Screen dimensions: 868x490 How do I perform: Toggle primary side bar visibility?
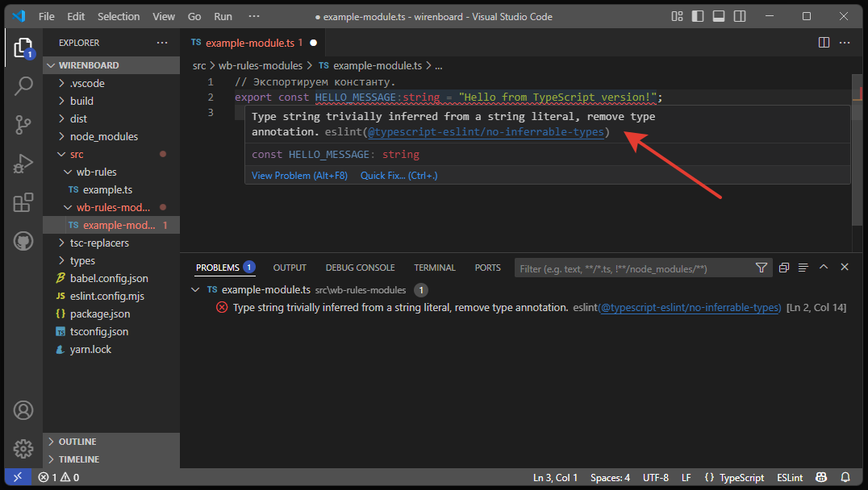[x=698, y=17]
